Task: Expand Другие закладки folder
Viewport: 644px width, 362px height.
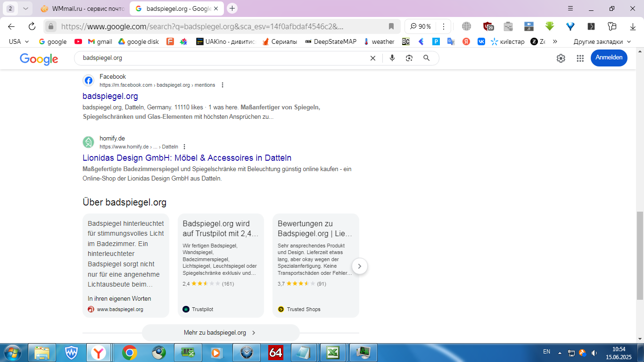Action: [x=602, y=41]
